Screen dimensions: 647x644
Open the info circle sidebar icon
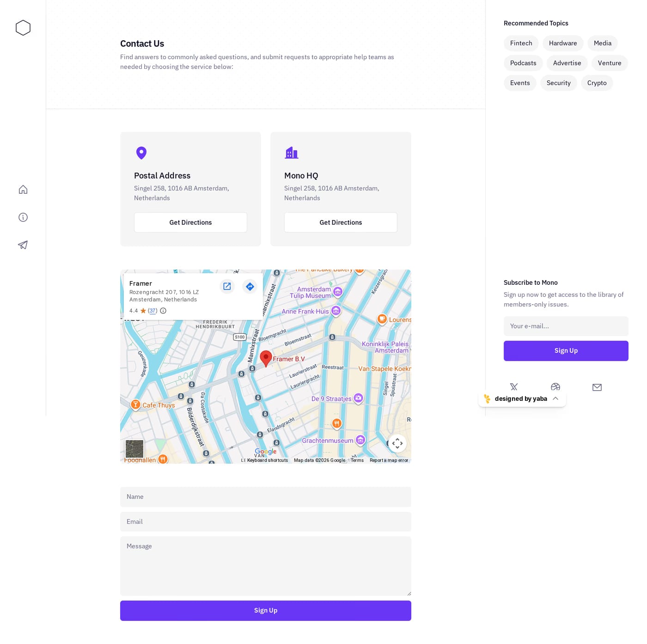click(23, 217)
